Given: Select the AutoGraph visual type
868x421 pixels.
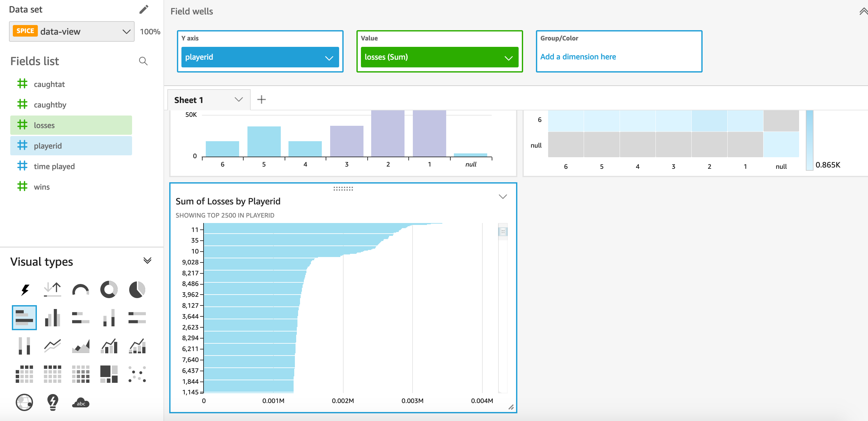Looking at the screenshot, I should coord(25,289).
